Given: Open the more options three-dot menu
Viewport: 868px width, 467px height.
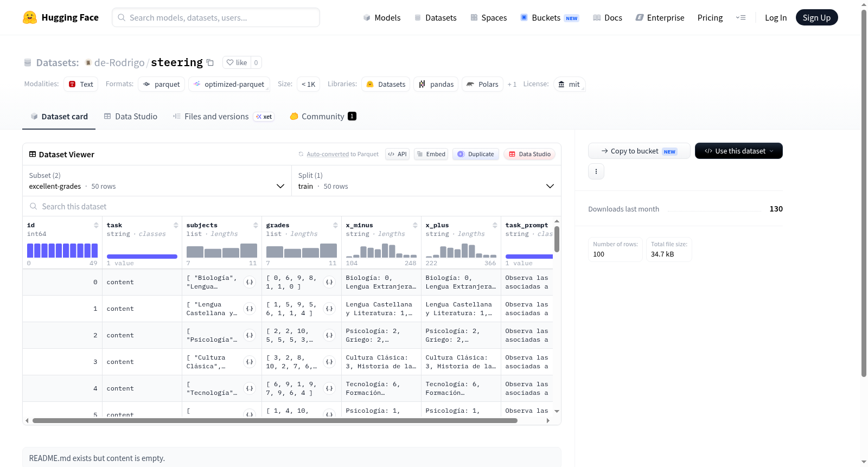Looking at the screenshot, I should tap(596, 171).
